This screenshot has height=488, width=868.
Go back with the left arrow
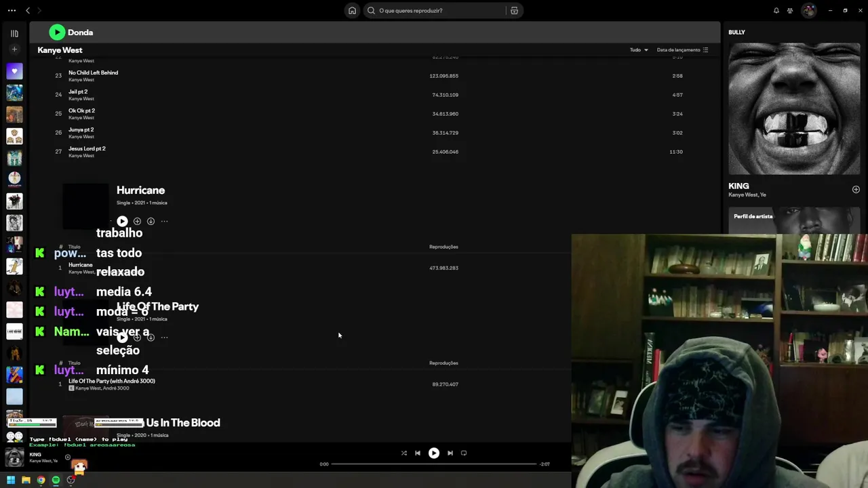tap(28, 10)
